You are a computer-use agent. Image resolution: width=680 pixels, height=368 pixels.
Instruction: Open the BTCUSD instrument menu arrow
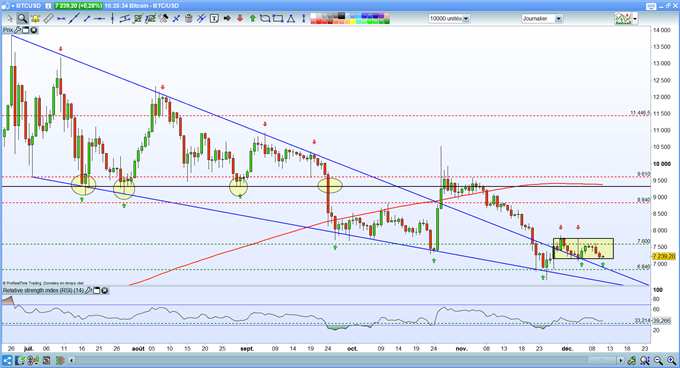click(x=12, y=6)
